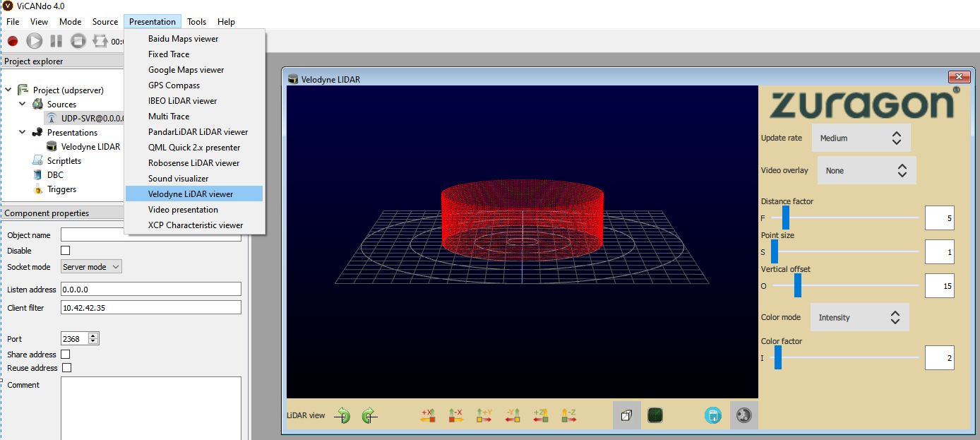Click the stop button in toolbar
980x440 pixels.
tap(78, 42)
